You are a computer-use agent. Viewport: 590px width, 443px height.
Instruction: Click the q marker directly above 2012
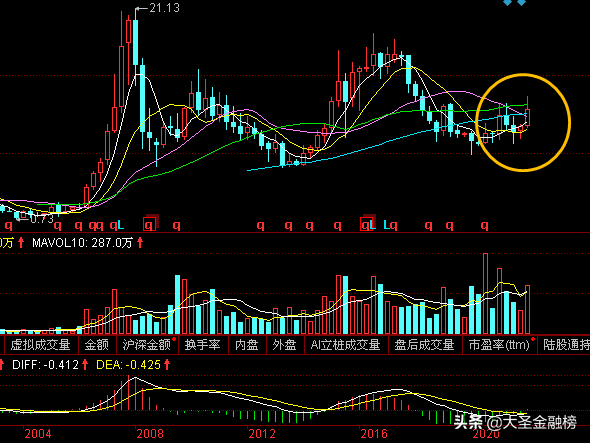coord(260,225)
